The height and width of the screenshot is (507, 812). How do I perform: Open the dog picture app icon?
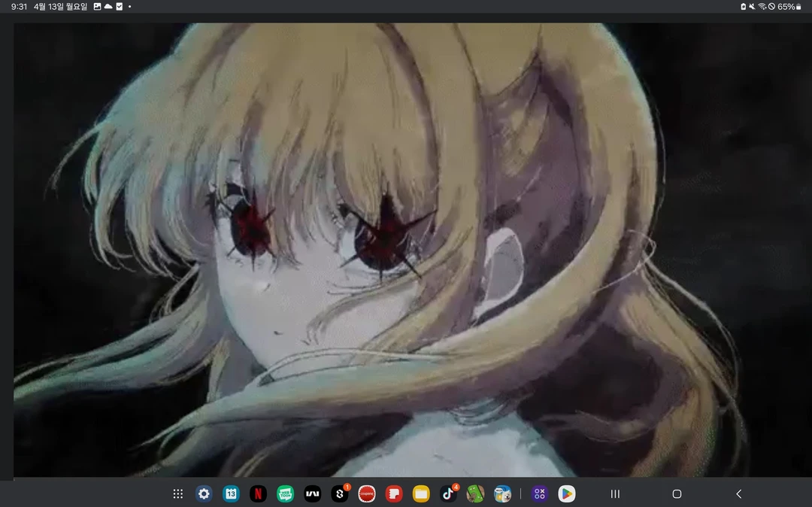point(502,494)
